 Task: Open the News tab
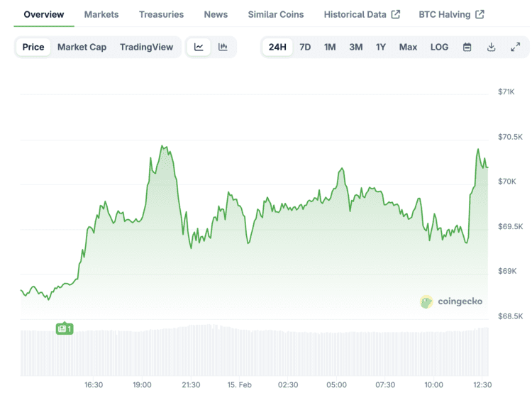[x=216, y=14]
